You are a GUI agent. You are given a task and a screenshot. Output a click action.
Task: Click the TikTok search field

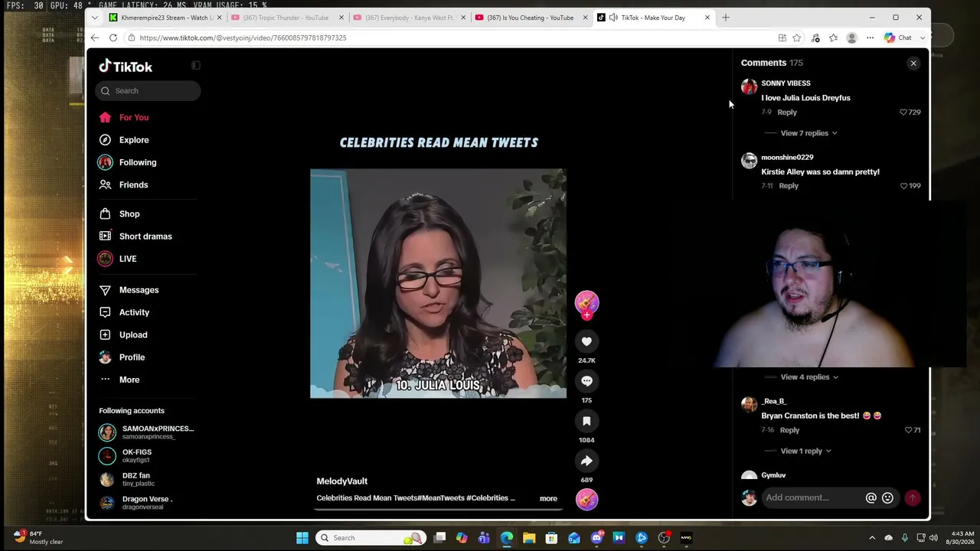point(149,91)
